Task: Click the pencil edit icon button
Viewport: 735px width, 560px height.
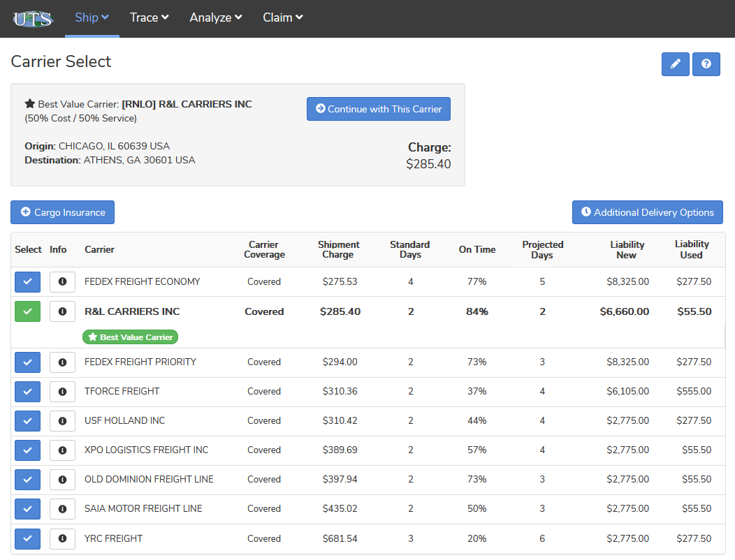Action: coord(675,64)
